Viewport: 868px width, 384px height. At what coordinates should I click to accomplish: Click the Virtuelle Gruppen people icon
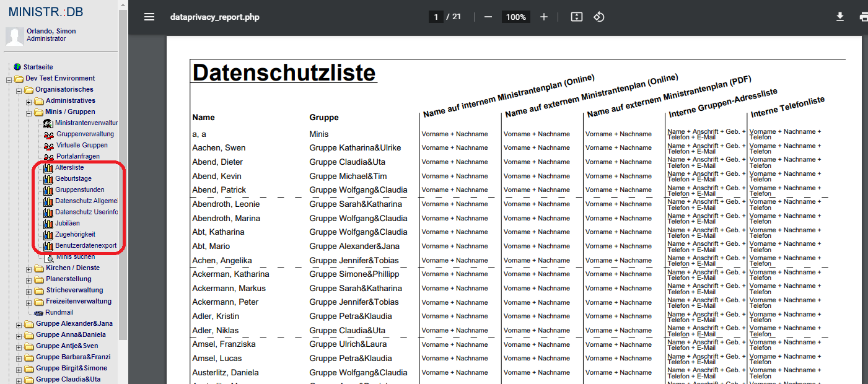(49, 146)
